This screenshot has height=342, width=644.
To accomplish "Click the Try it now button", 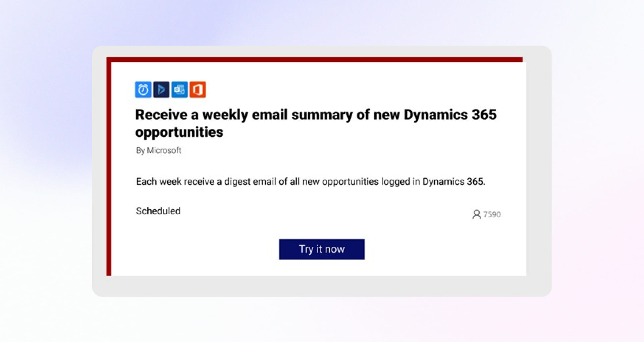I will (x=322, y=249).
